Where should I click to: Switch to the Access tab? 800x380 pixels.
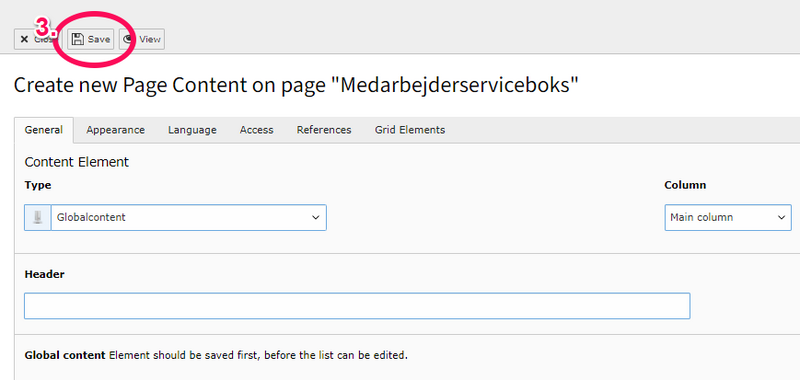[x=257, y=130]
